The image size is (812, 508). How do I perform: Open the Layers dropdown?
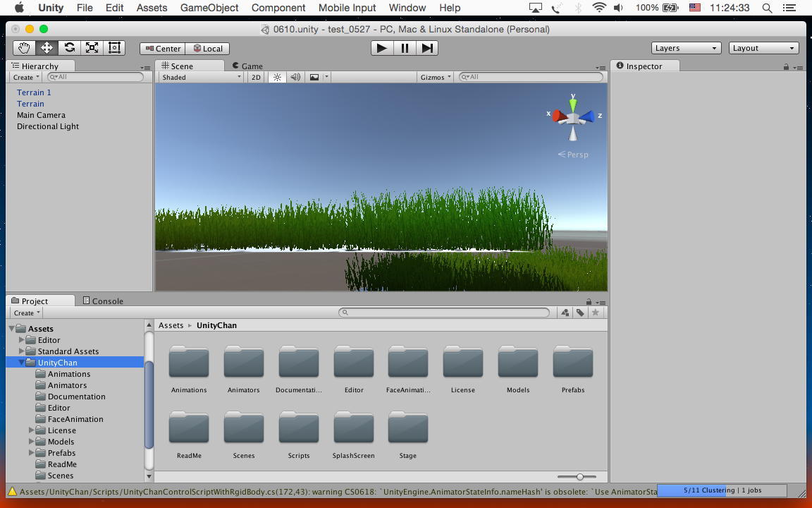pos(685,48)
